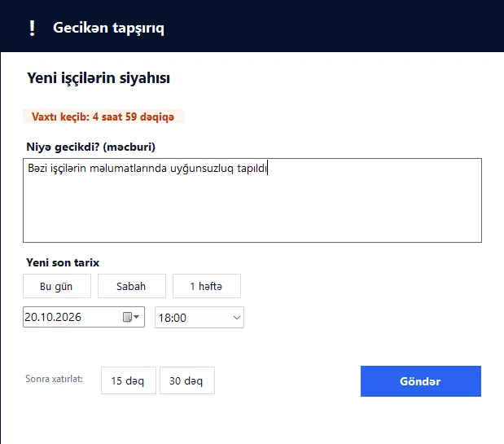Click the 'Sonra xatırlat:' label

click(54, 379)
